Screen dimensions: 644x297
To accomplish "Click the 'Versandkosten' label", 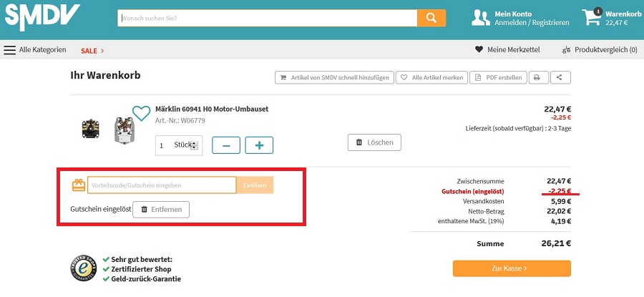I will [x=484, y=201].
